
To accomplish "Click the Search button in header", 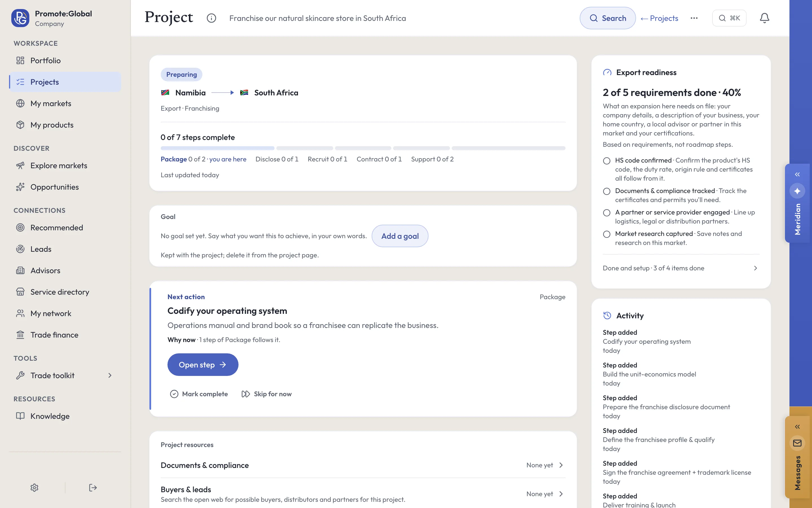I will pyautogui.click(x=608, y=18).
